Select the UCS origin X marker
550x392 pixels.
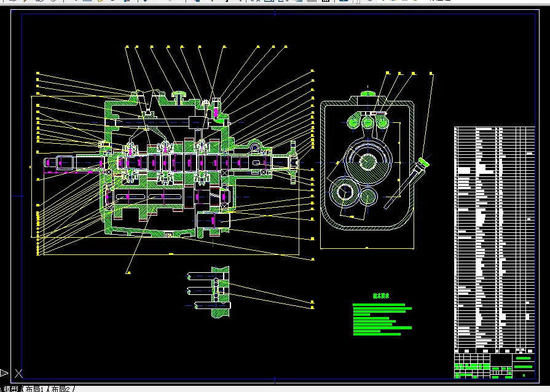(18, 374)
